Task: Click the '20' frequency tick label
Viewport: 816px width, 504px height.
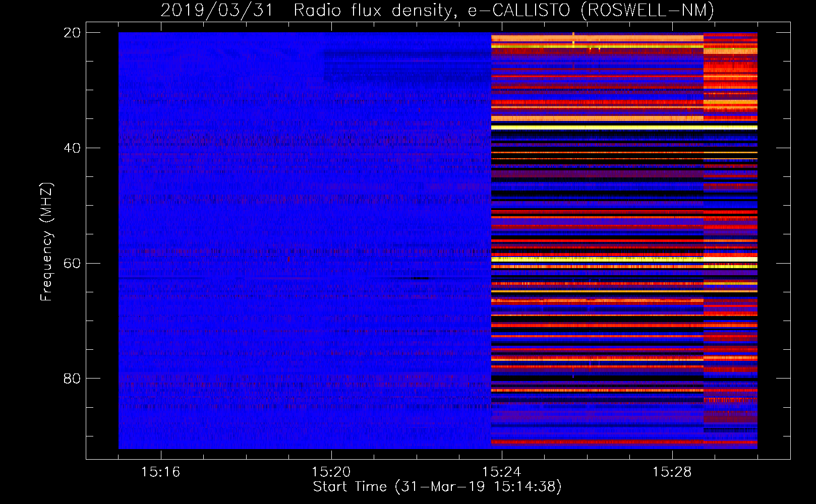Action: tap(72, 33)
